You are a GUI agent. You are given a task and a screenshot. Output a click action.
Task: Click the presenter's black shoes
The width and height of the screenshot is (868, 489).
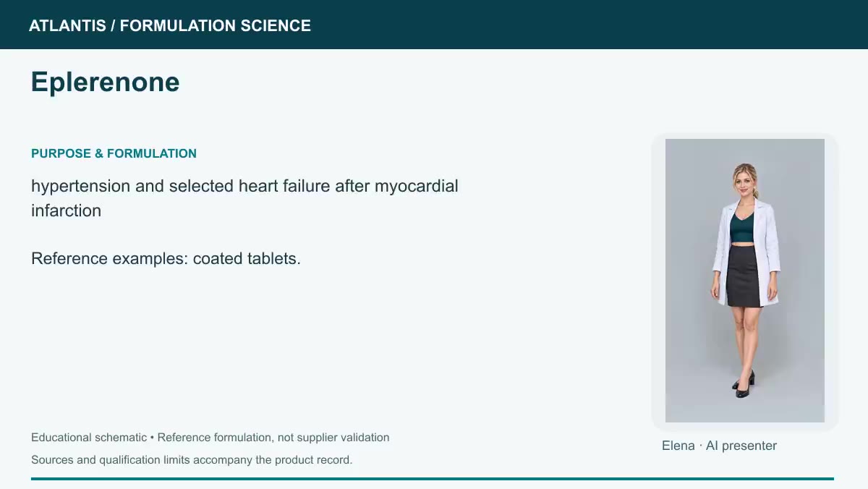point(744,384)
